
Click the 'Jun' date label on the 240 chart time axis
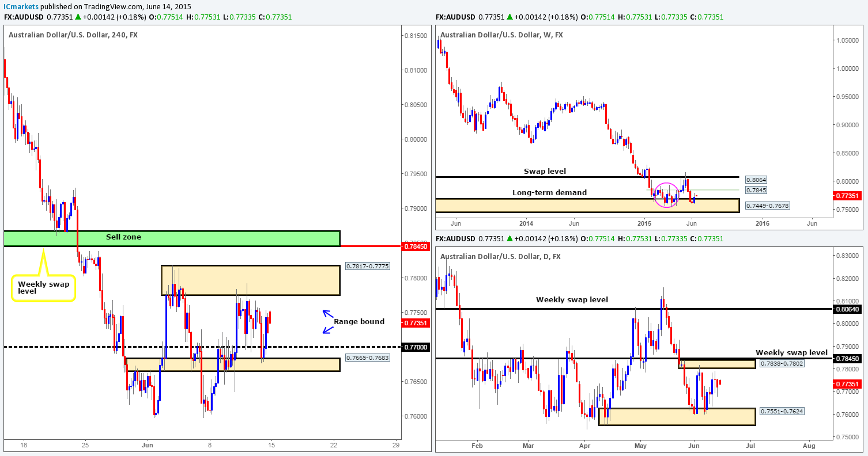(x=148, y=445)
